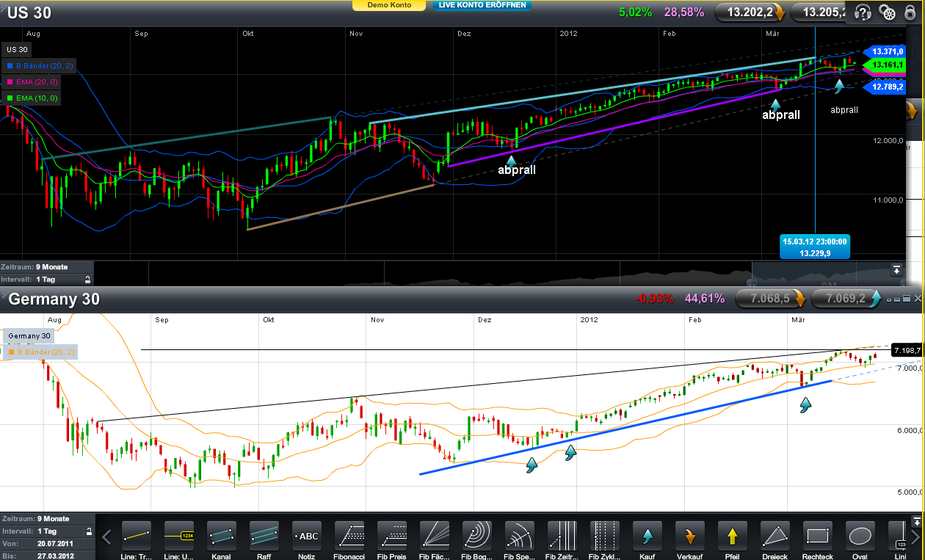The image size is (925, 560).
Task: Open the Zeitraum 9 Monate selector for Germany 30
Action: pyautogui.click(x=47, y=518)
